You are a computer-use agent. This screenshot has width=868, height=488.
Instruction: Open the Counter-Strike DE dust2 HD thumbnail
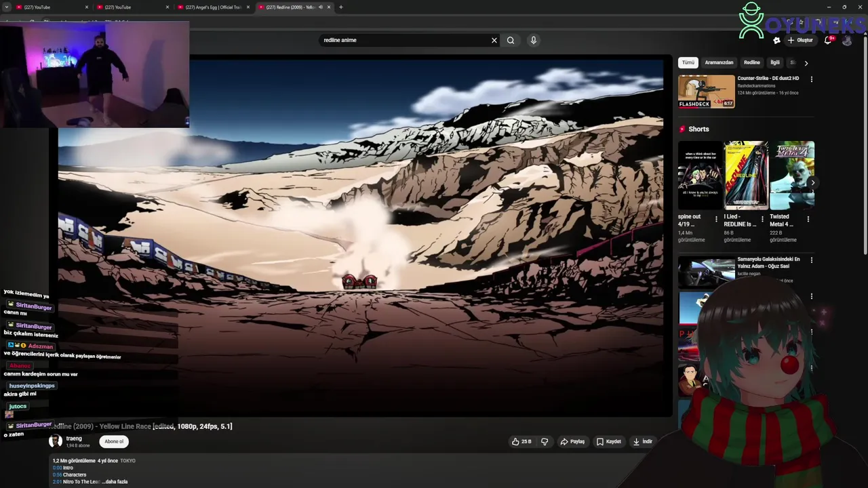coord(707,91)
